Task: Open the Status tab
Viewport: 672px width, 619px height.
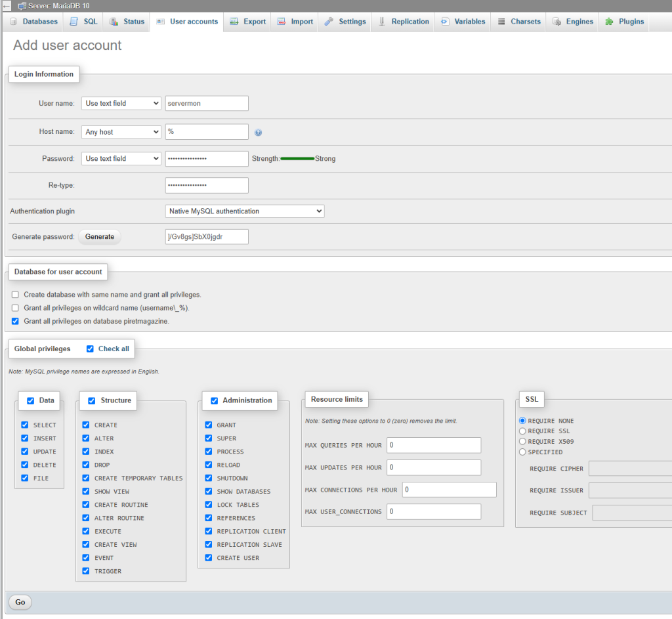Action: pyautogui.click(x=127, y=22)
